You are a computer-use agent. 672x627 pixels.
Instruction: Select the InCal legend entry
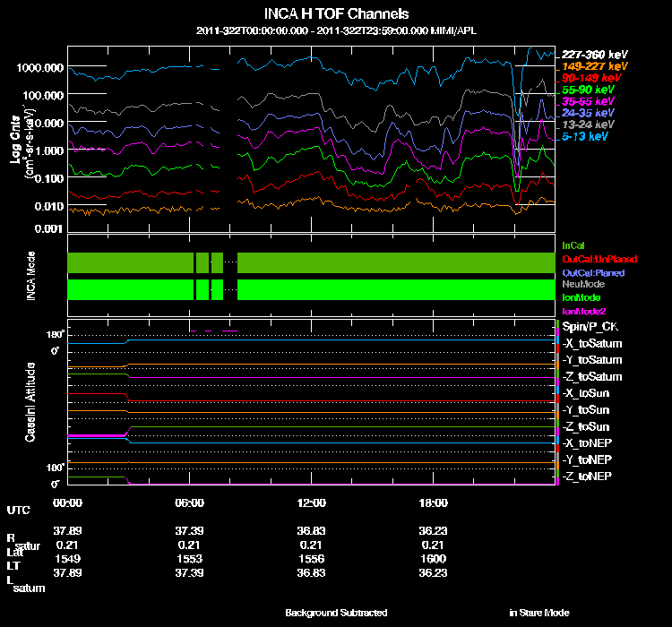[x=573, y=245]
